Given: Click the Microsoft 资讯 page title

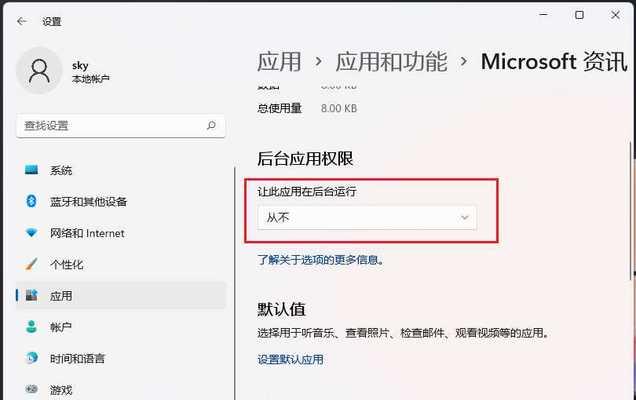Looking at the screenshot, I should [554, 62].
